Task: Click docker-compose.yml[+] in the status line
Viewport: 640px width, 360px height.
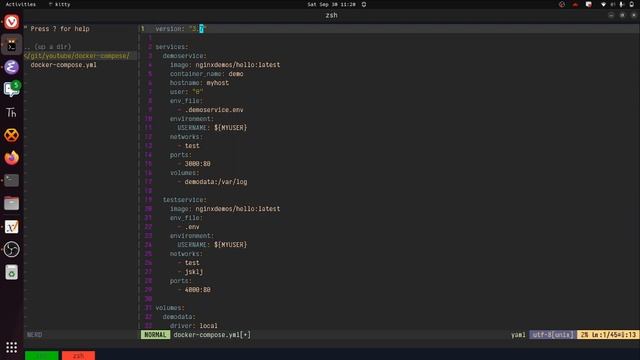Action: [x=212, y=335]
